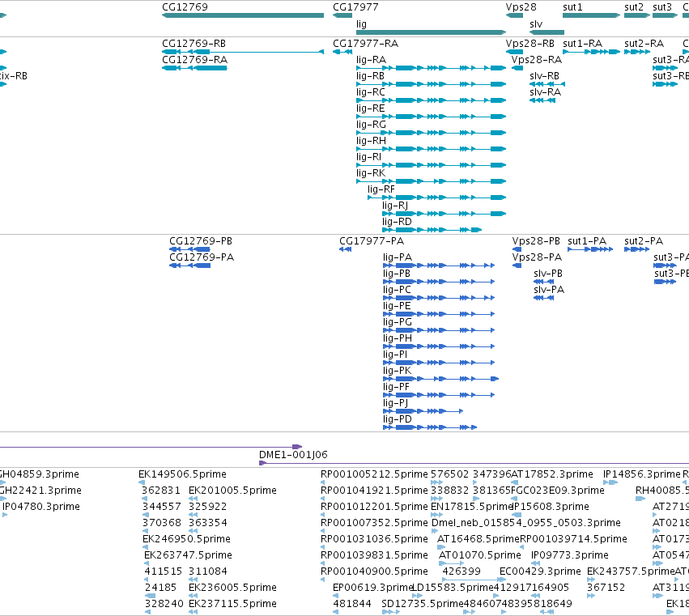Click the sut1 gene label
Screen dimensions: 689x616
[572, 7]
